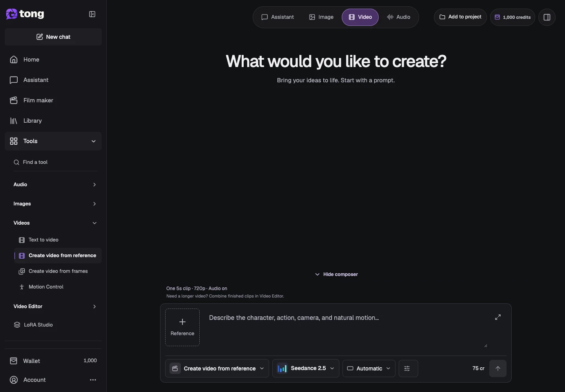The width and height of the screenshot is (565, 392).
Task: Click Add to project button
Action: pos(460,17)
